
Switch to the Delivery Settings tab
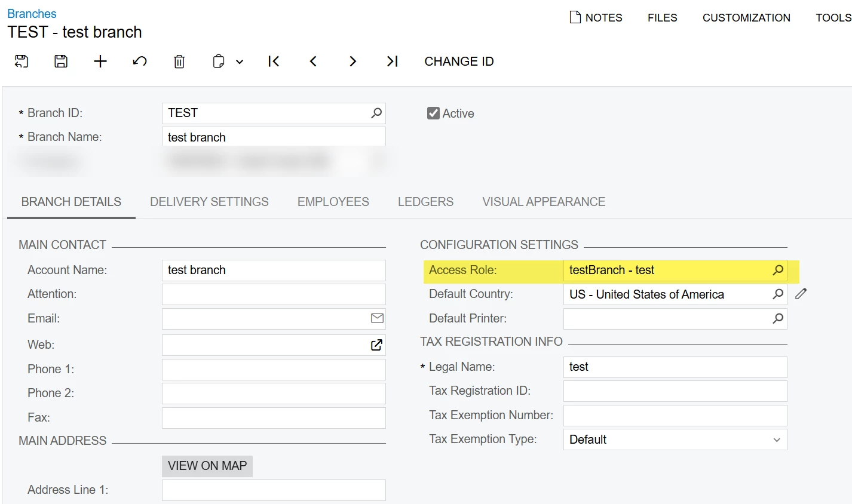tap(209, 202)
